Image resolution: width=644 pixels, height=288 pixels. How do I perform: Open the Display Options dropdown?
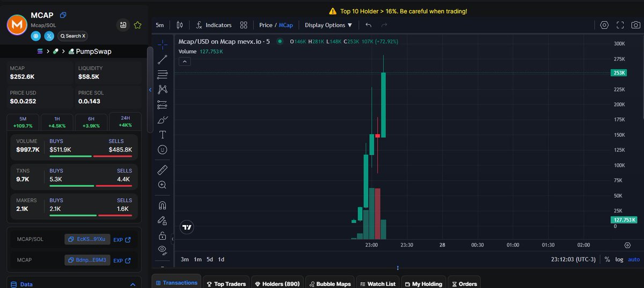pos(328,25)
